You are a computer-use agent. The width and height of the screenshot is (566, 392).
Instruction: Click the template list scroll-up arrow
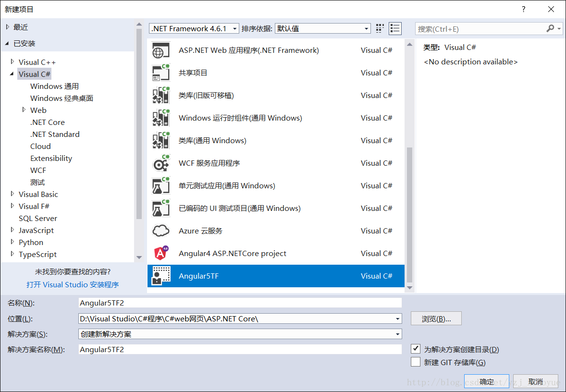point(409,44)
